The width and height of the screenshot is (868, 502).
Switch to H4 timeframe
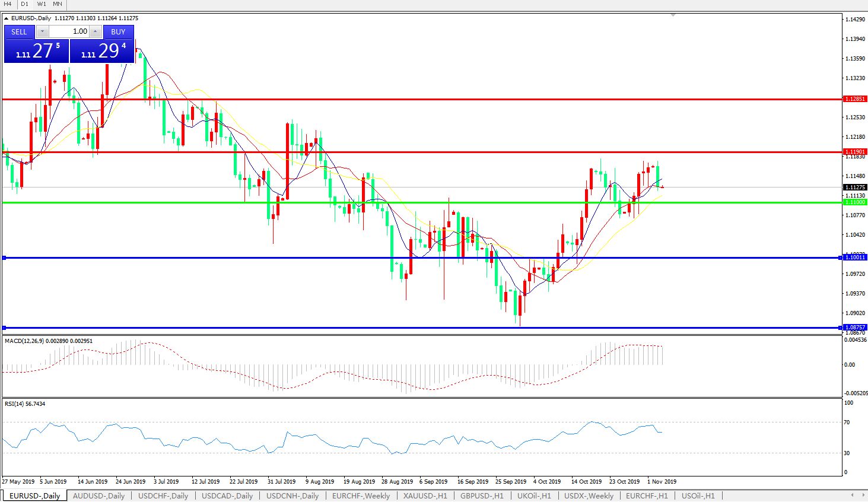[x=8, y=4]
